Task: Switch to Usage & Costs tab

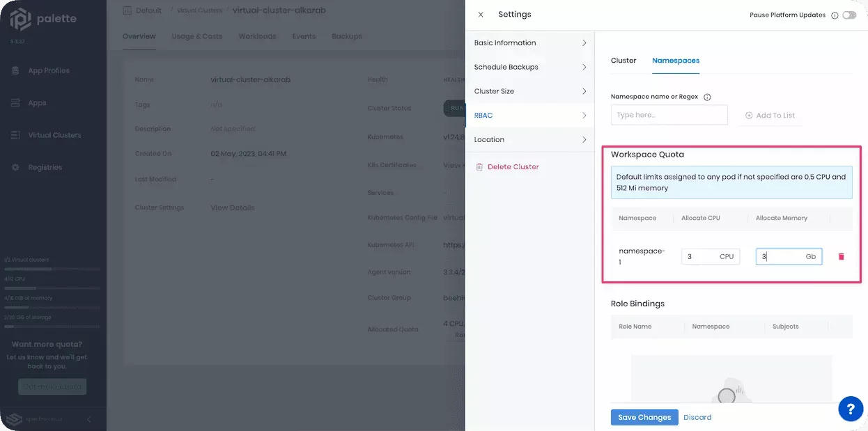Action: point(197,36)
